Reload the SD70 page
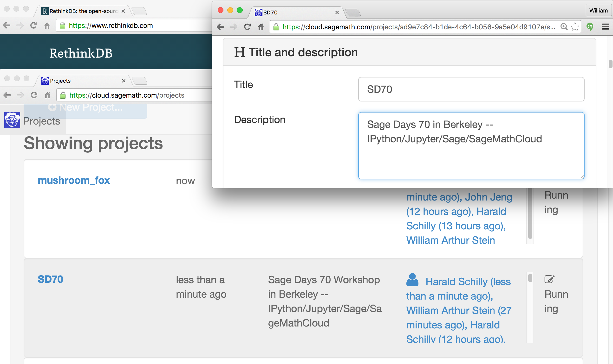Viewport: 613px width, 364px height. [x=247, y=27]
